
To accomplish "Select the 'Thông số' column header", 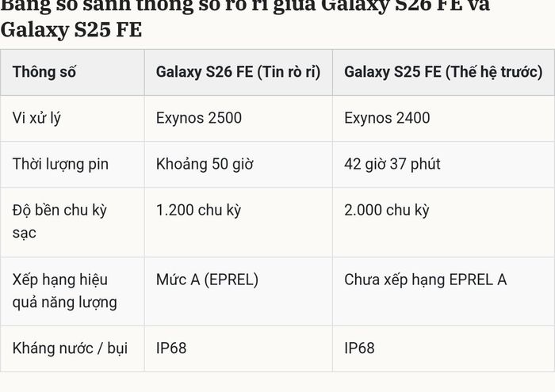I will pyautogui.click(x=44, y=72).
